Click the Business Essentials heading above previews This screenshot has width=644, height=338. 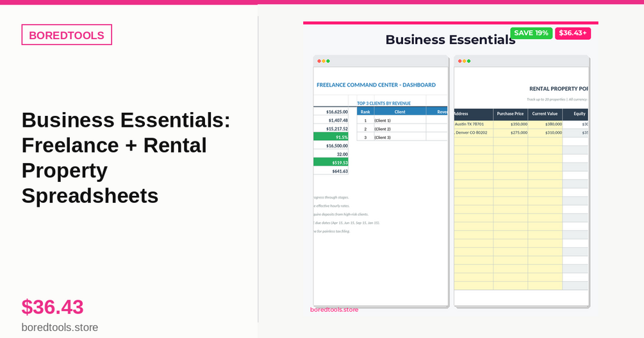coord(450,40)
